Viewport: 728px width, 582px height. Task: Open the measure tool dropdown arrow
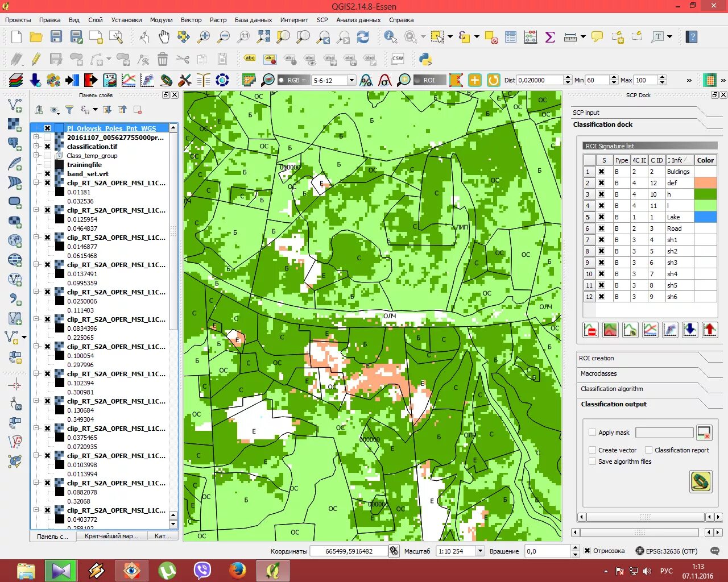click(x=584, y=37)
